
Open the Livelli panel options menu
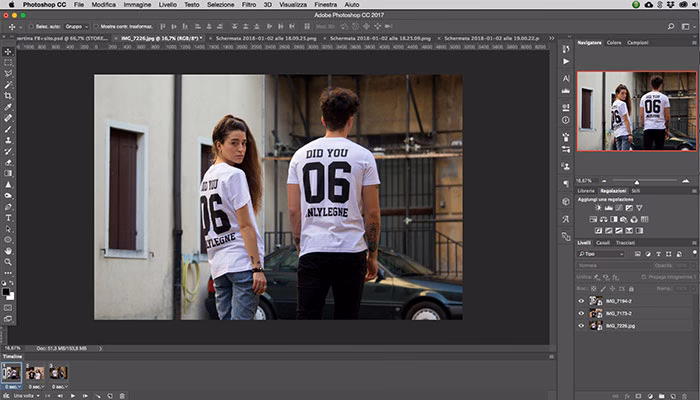[x=694, y=243]
